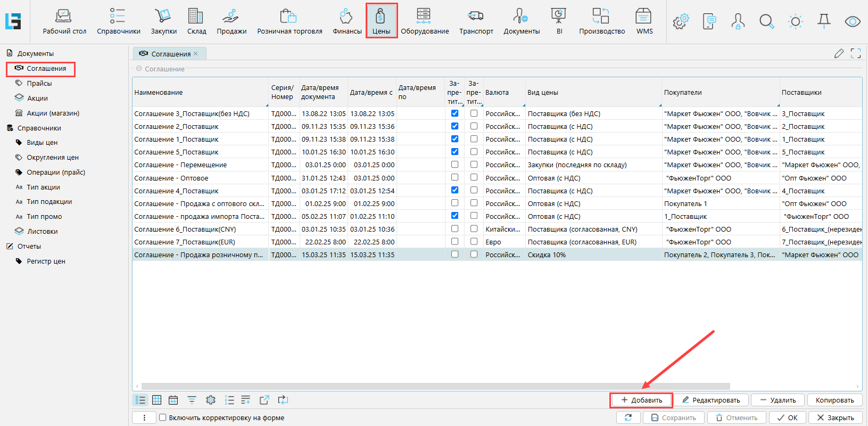The width and height of the screenshot is (868, 426).
Task: Click the refresh arrows button
Action: point(629,417)
